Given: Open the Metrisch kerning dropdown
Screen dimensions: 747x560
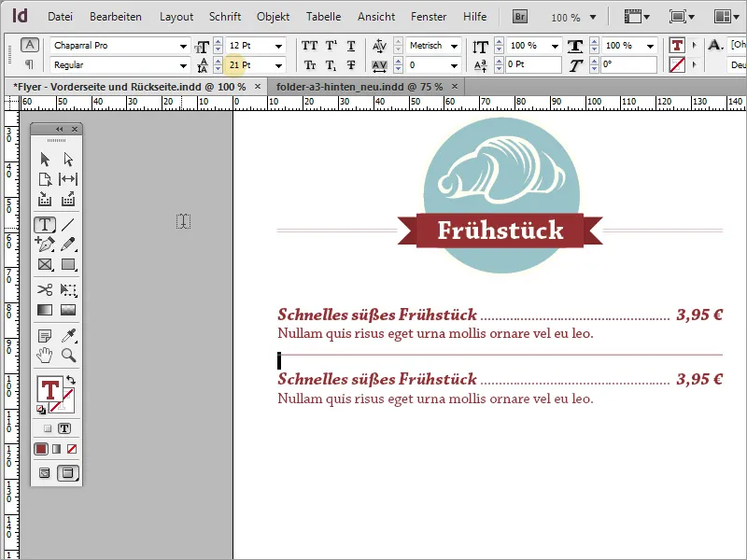Looking at the screenshot, I should (454, 46).
